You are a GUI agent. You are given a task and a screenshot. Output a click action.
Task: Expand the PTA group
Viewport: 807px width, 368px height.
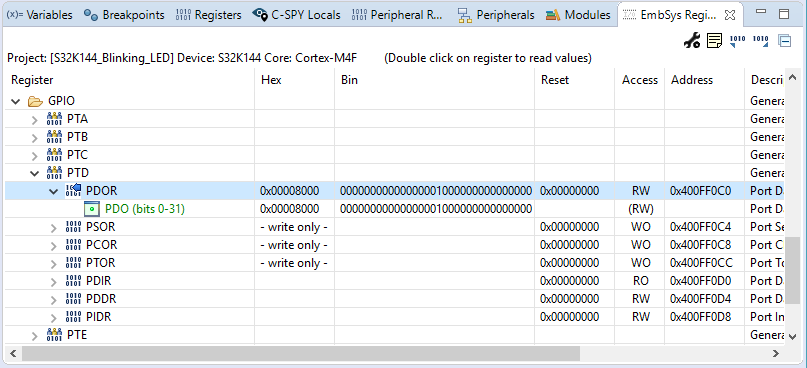click(x=34, y=120)
